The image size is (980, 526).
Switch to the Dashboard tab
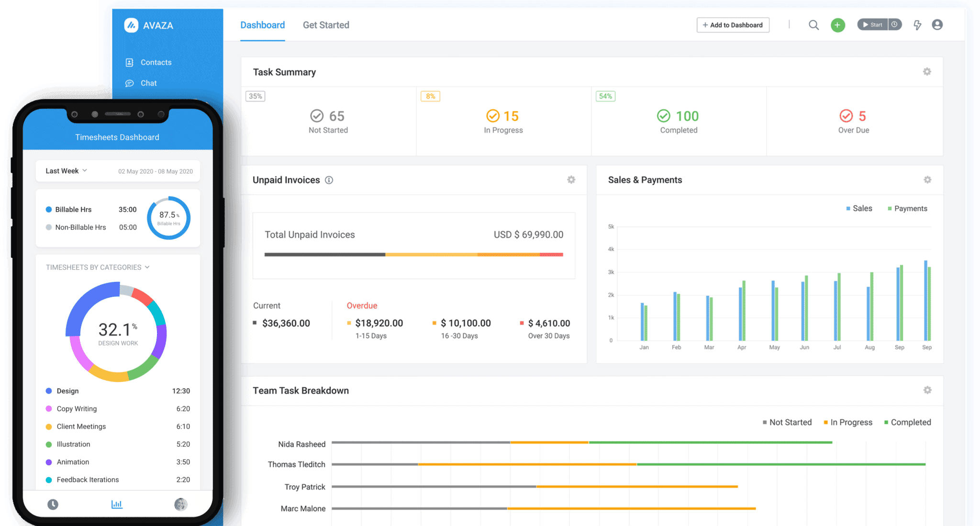262,25
